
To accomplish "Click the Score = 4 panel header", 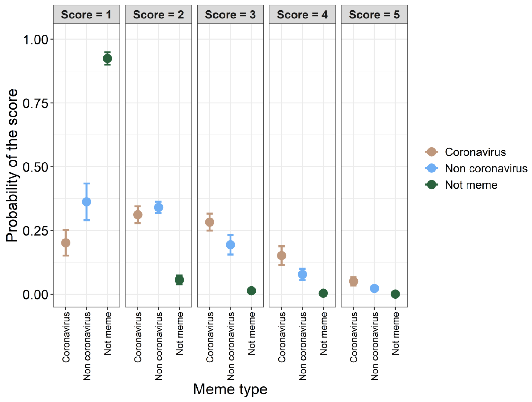I will click(x=302, y=15).
